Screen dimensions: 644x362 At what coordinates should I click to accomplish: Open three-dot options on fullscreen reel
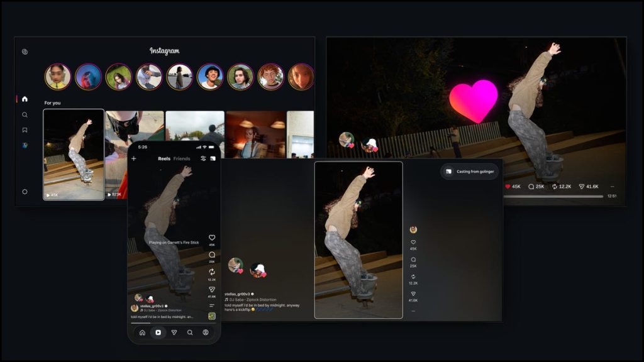612,186
